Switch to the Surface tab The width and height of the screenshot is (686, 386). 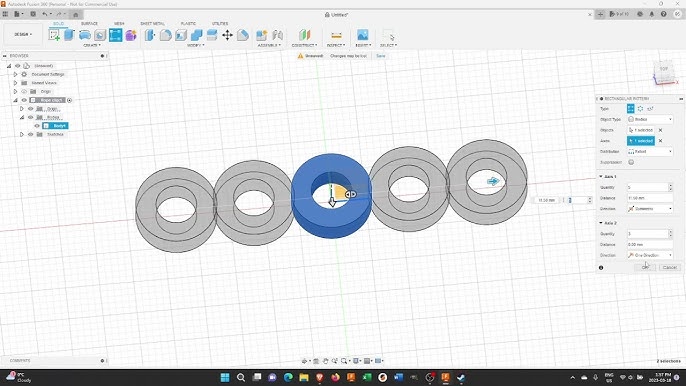[x=89, y=23]
